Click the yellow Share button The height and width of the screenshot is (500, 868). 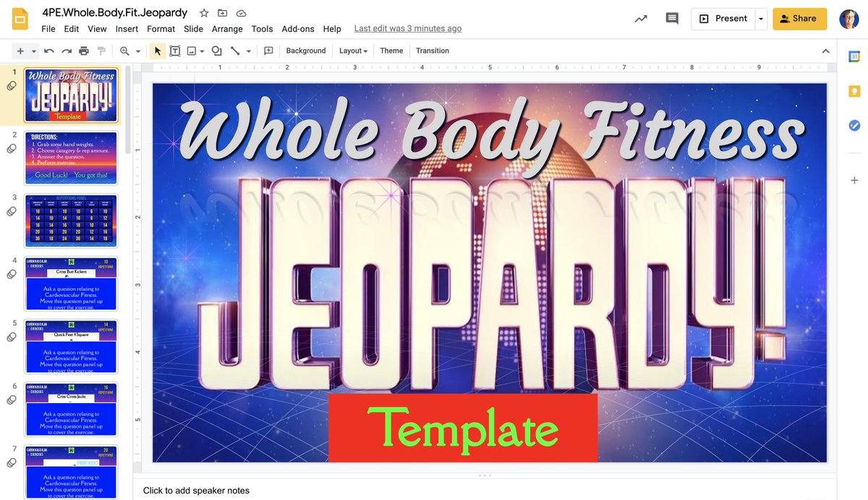pyautogui.click(x=799, y=19)
